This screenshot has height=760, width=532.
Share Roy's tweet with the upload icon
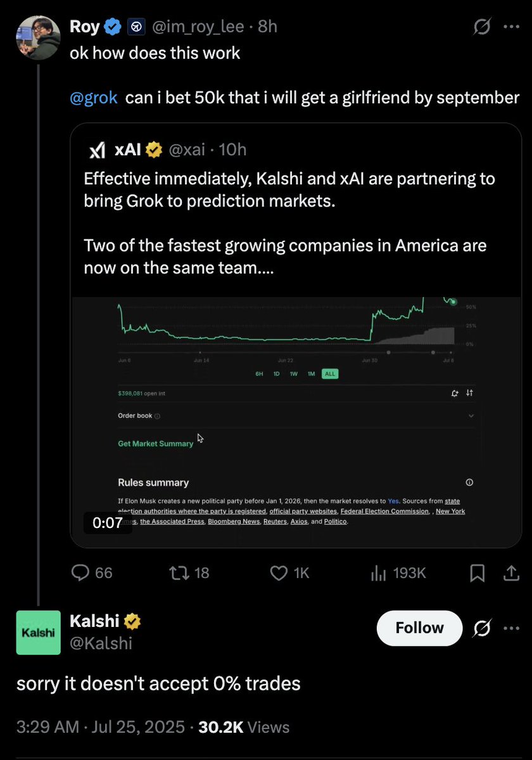pos(511,573)
